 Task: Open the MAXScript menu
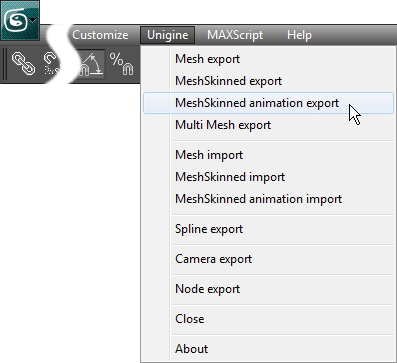point(235,35)
